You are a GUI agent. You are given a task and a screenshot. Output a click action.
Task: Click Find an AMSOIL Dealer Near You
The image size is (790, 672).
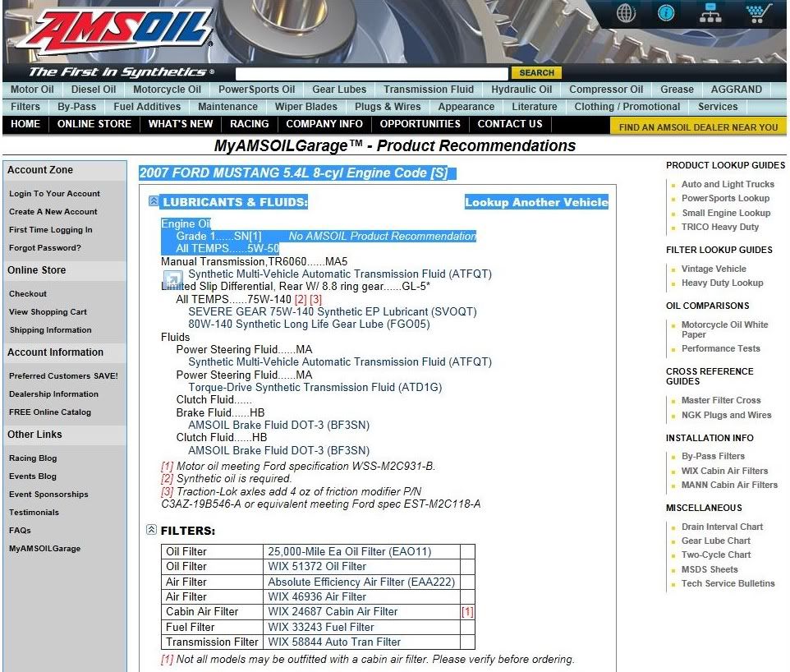click(698, 127)
